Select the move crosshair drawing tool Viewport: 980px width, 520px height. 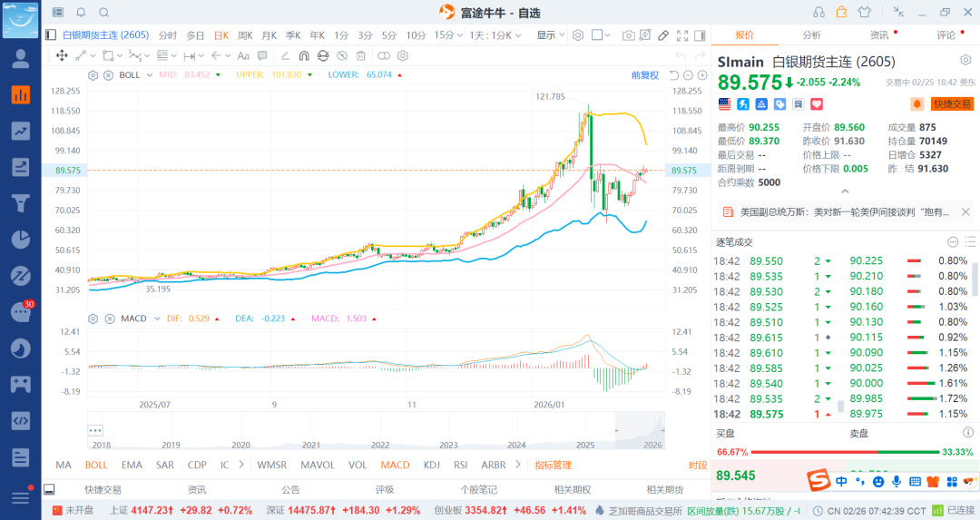pos(62,55)
